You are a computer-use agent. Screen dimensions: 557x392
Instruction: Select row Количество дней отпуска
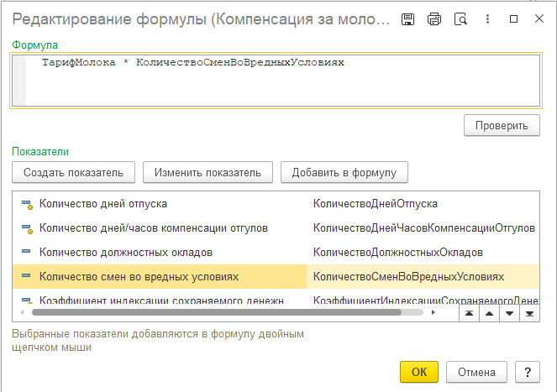point(276,204)
